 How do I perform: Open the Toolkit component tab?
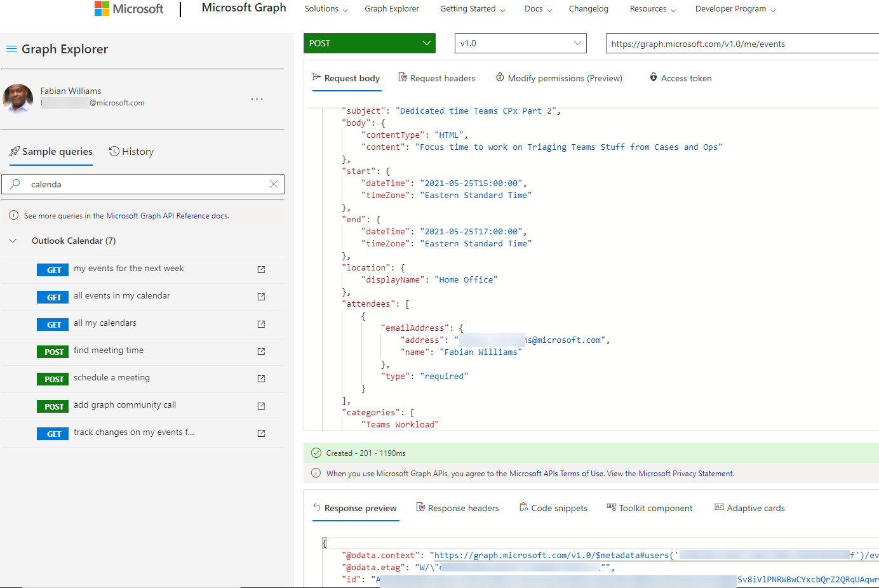pos(650,508)
